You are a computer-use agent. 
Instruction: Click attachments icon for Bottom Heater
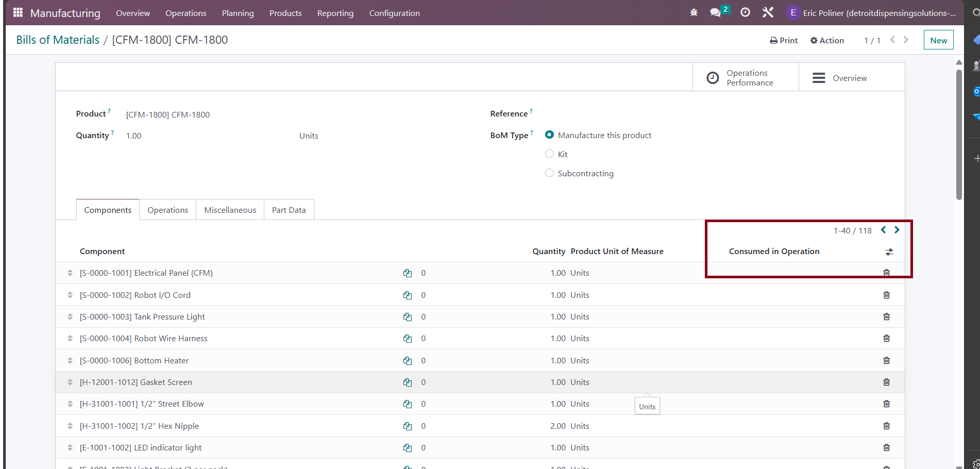(408, 361)
